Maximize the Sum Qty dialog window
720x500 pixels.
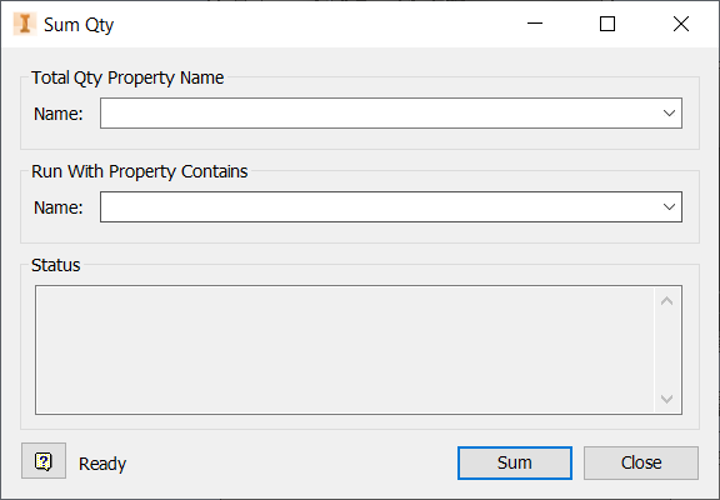tap(607, 24)
